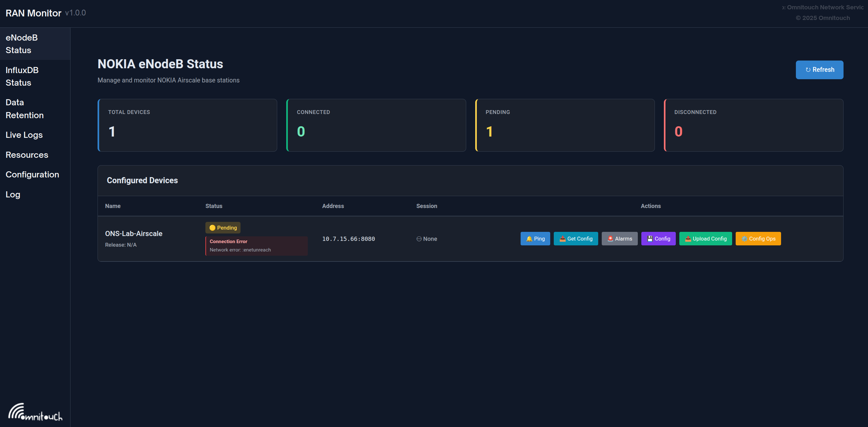Click the bell icon on the Ping button

[529, 239]
